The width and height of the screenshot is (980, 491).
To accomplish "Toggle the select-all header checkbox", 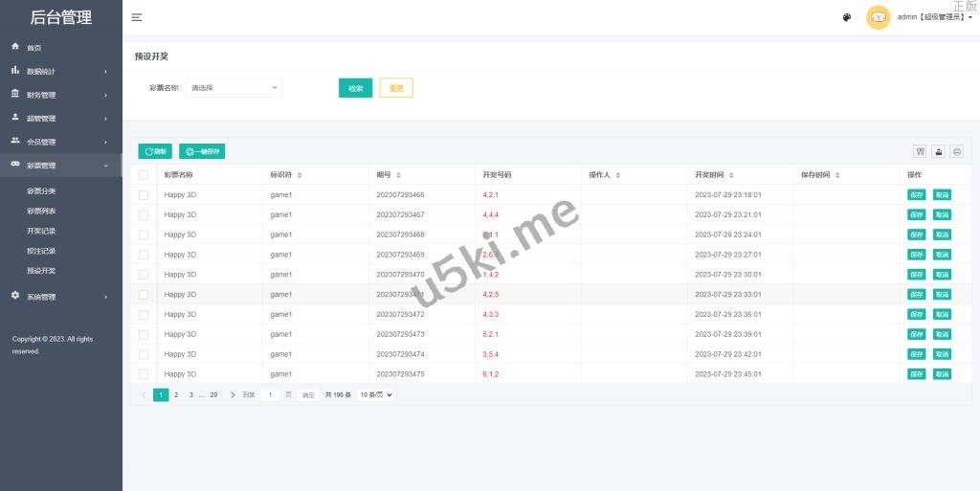I will [144, 175].
